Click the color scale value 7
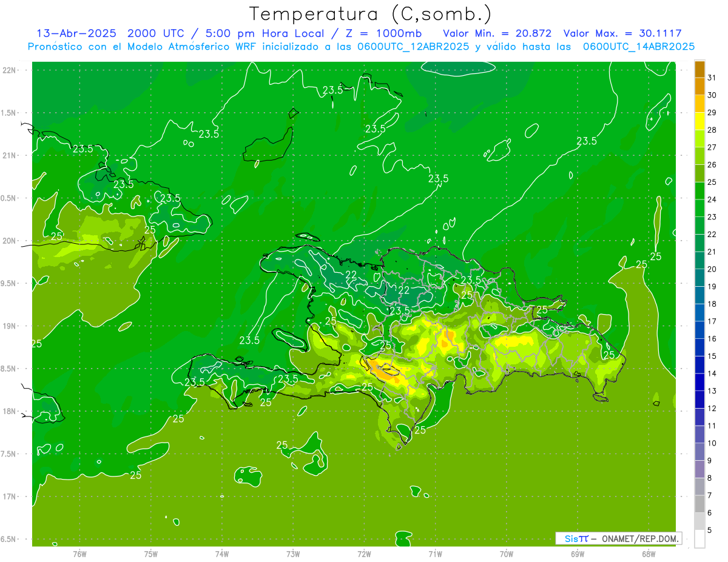Image resolution: width=728 pixels, height=562 pixels. (x=710, y=496)
